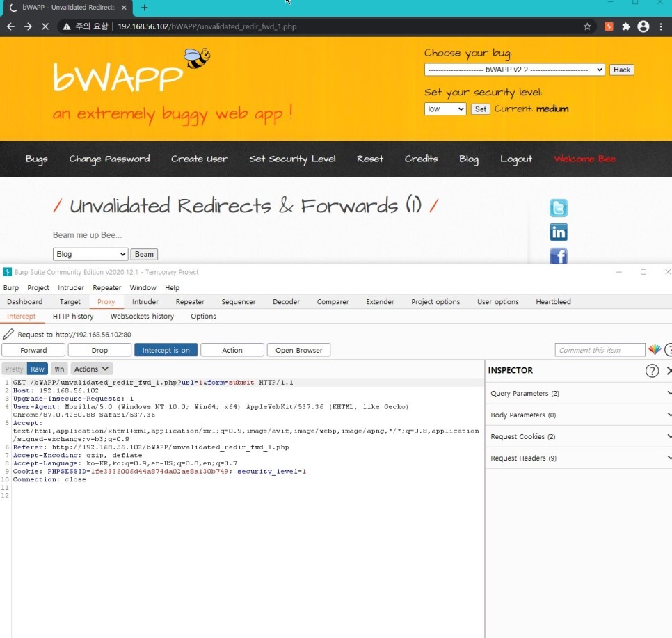Click the pencil edit icon beside Request to
Image resolution: width=672 pixels, height=638 pixels.
tap(8, 334)
